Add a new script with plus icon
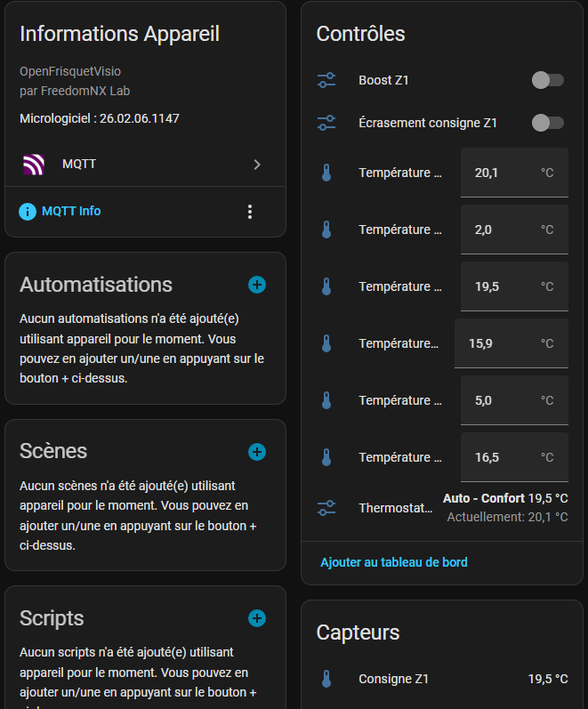The image size is (588, 709). [x=257, y=618]
